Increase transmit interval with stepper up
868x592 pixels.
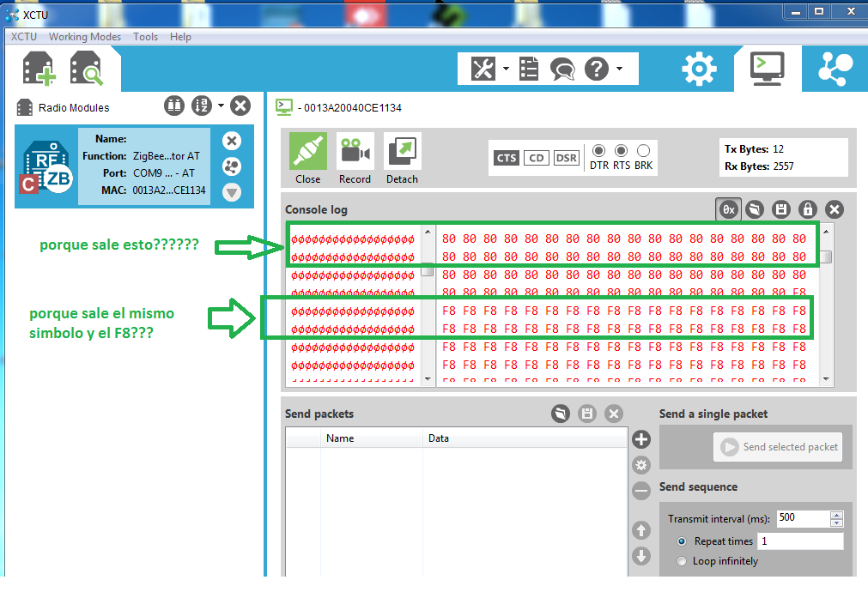(836, 515)
